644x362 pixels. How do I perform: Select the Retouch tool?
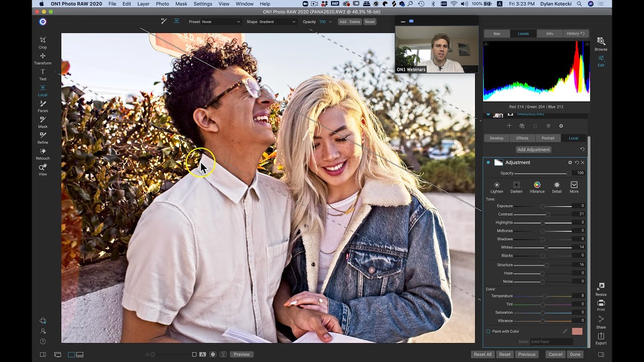point(43,154)
